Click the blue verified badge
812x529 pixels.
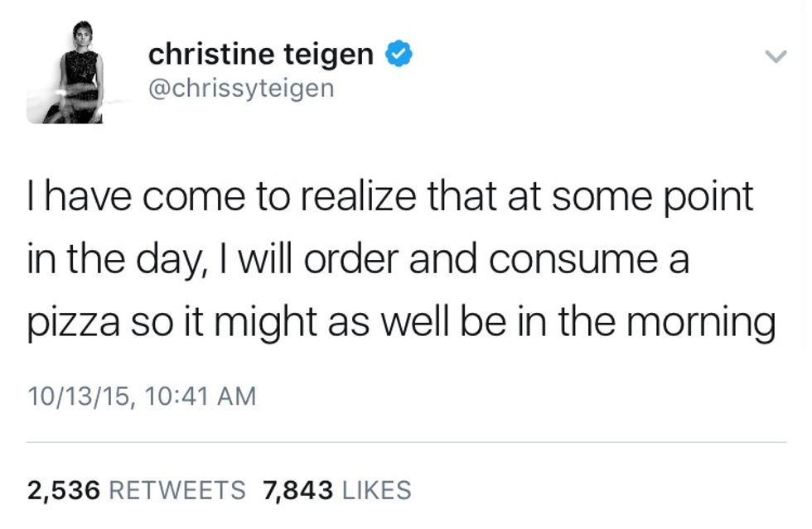click(x=399, y=55)
